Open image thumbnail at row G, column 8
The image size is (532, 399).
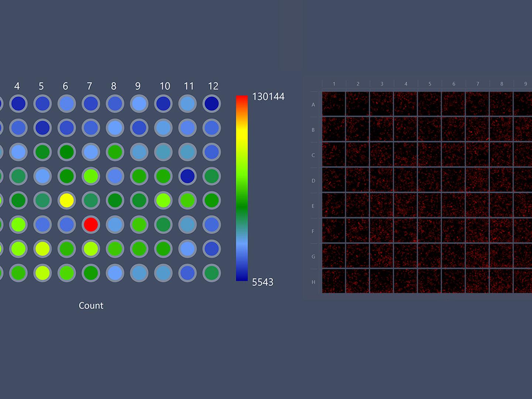[501, 256]
